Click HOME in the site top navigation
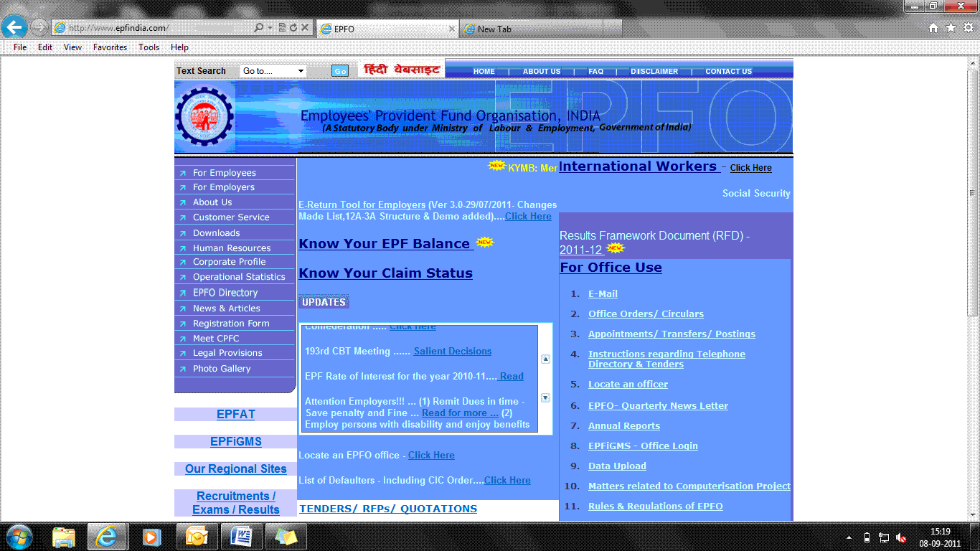This screenshot has width=980, height=551. pyautogui.click(x=484, y=72)
